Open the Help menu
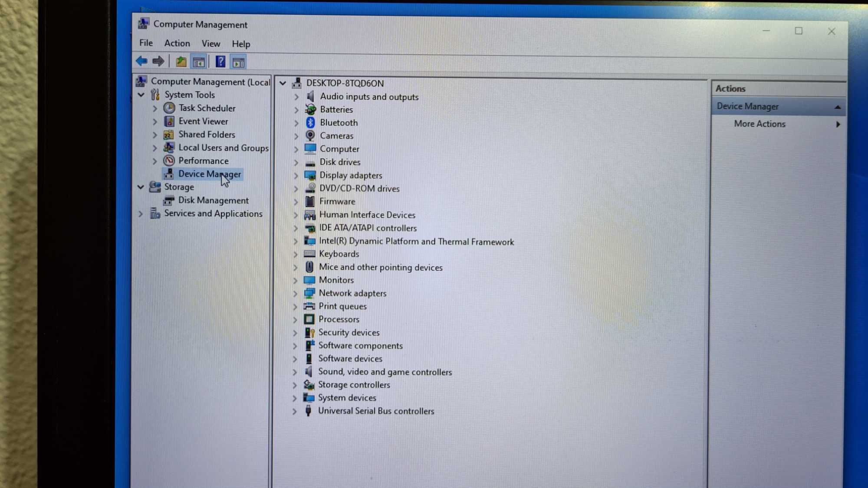The image size is (868, 488). click(x=241, y=44)
